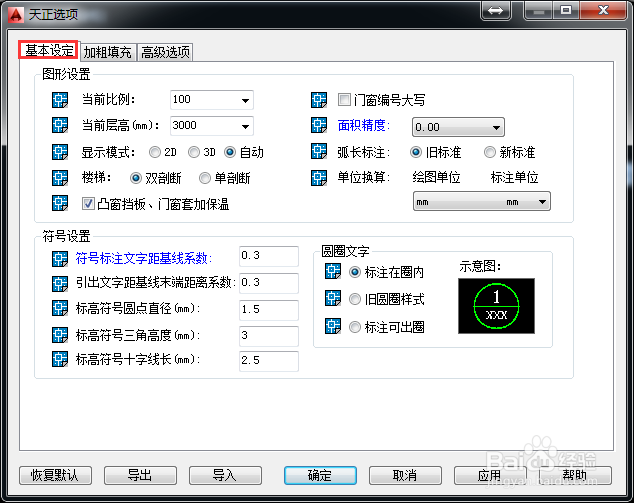Select 标注可出圈 radio option
This screenshot has width=634, height=503.
coord(355,327)
